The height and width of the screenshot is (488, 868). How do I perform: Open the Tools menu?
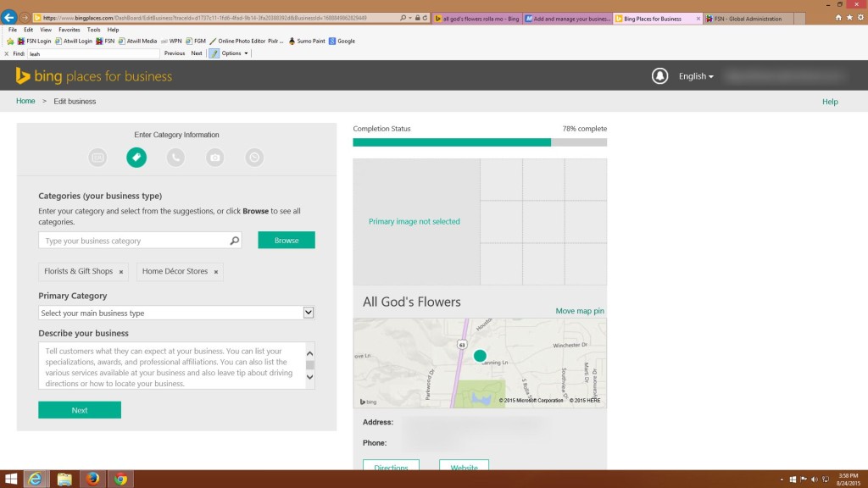coord(93,30)
